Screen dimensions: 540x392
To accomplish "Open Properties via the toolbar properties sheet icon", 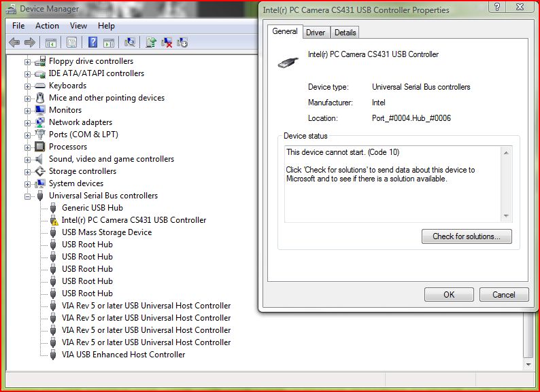I will pos(71,43).
